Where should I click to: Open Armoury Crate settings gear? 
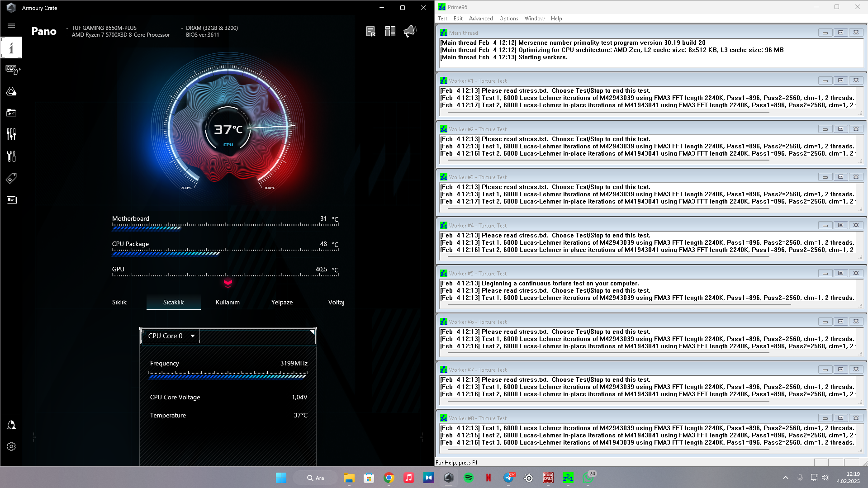click(x=11, y=446)
